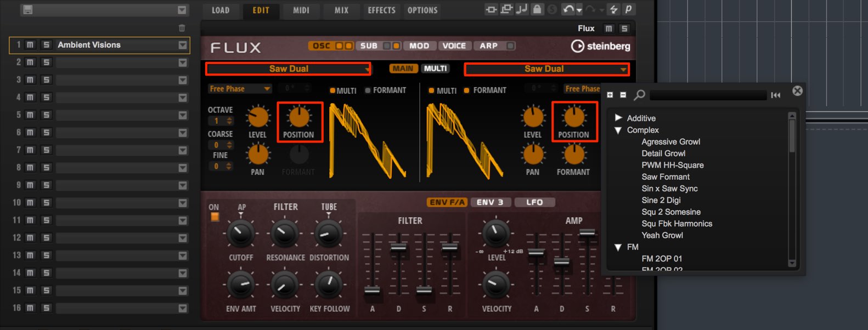Image resolution: width=868 pixels, height=330 pixels.
Task: Open the MIX page
Action: click(x=341, y=10)
